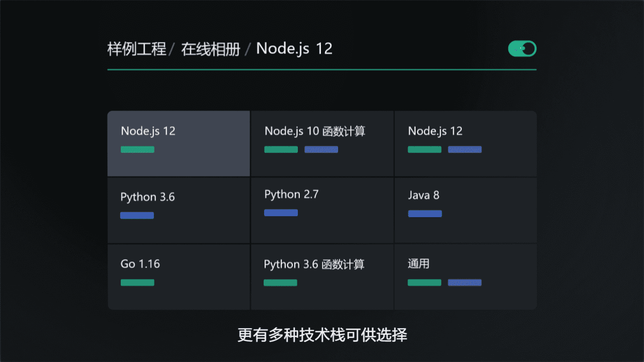Toggle the green switch in the header
644x362 pixels.
click(x=522, y=49)
